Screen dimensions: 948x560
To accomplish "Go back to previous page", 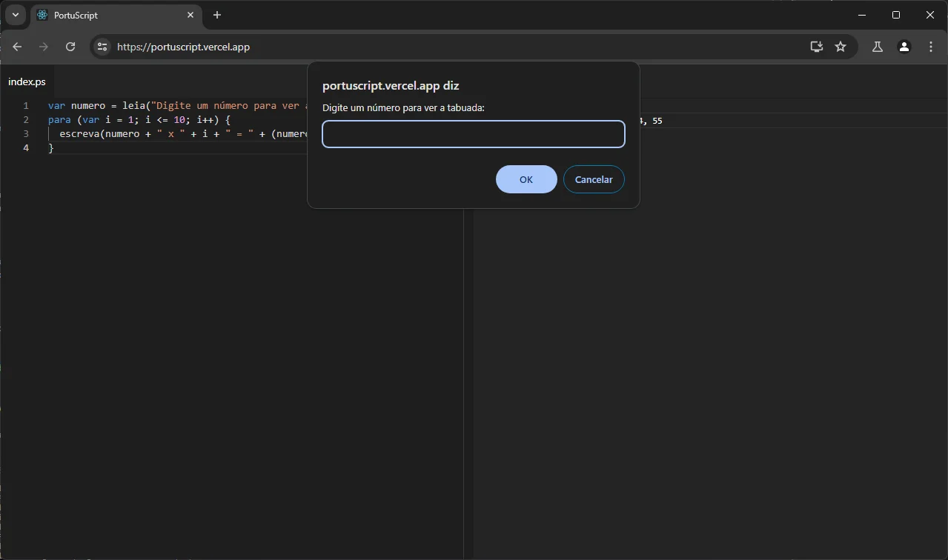I will pyautogui.click(x=17, y=47).
